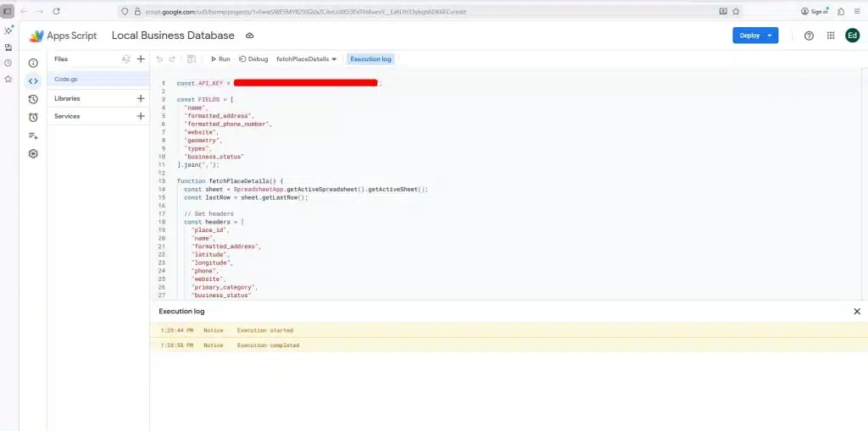Close the Execution log panel
Image resolution: width=868 pixels, height=431 pixels.
[x=857, y=312]
